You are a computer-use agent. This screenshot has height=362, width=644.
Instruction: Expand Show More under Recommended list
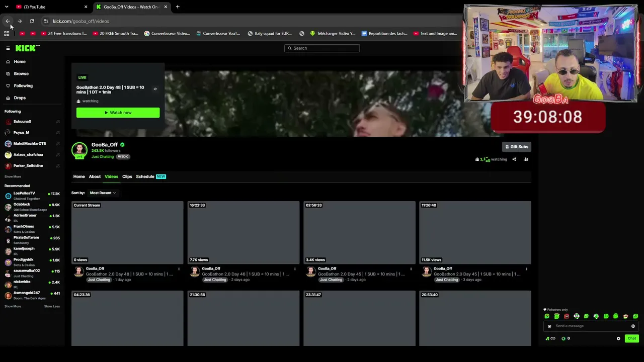13,306
